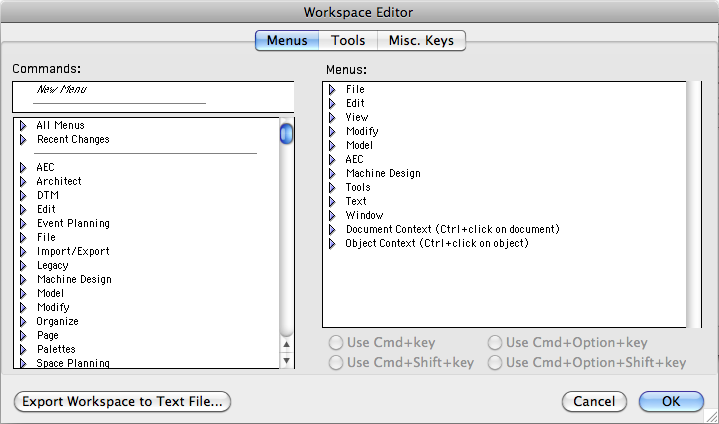719x424 pixels.
Task: Choose Use Cmd+Option+Shift+key radio button
Action: (x=495, y=363)
